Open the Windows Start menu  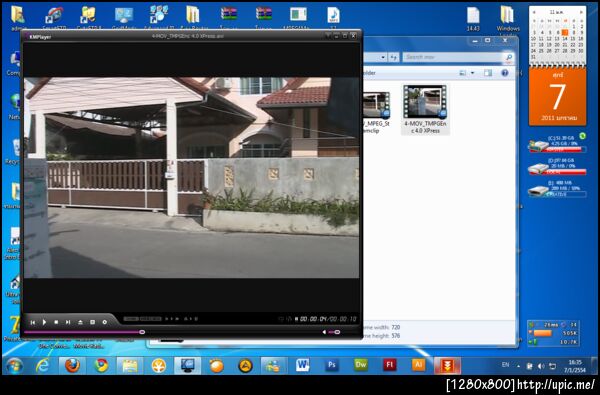[14, 366]
